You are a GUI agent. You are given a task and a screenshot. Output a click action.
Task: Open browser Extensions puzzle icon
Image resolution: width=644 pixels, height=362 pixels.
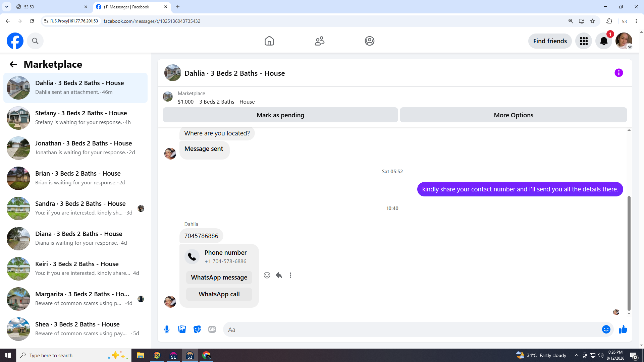[x=609, y=21]
